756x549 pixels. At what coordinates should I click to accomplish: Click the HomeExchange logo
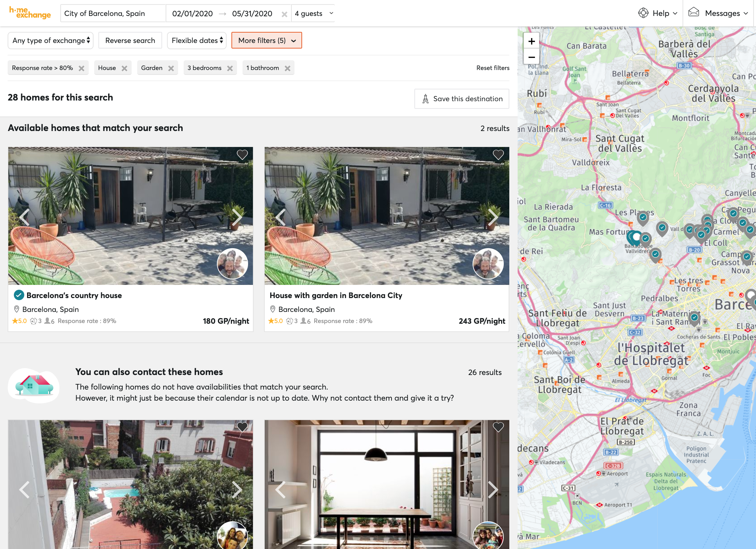click(x=30, y=13)
